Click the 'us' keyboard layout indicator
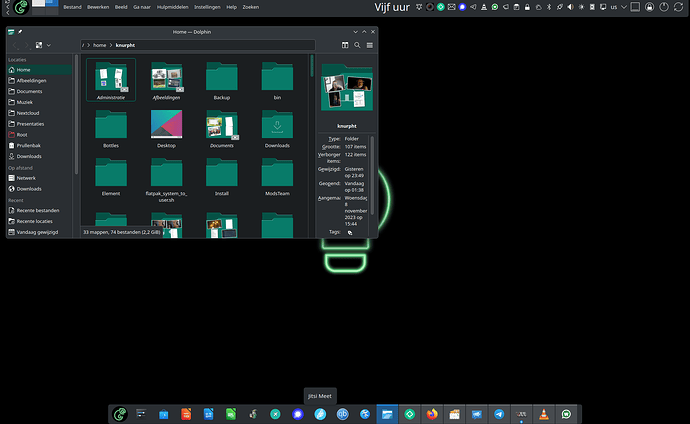 pos(613,7)
